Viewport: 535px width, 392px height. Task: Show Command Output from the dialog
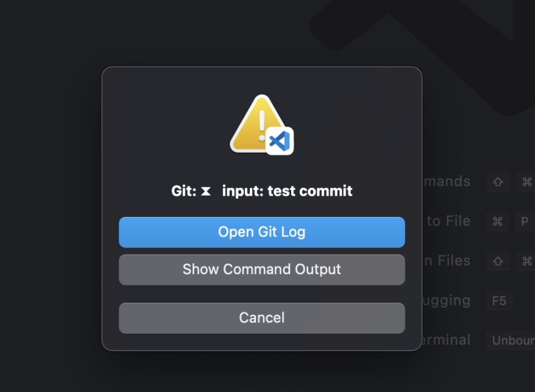pos(262,269)
